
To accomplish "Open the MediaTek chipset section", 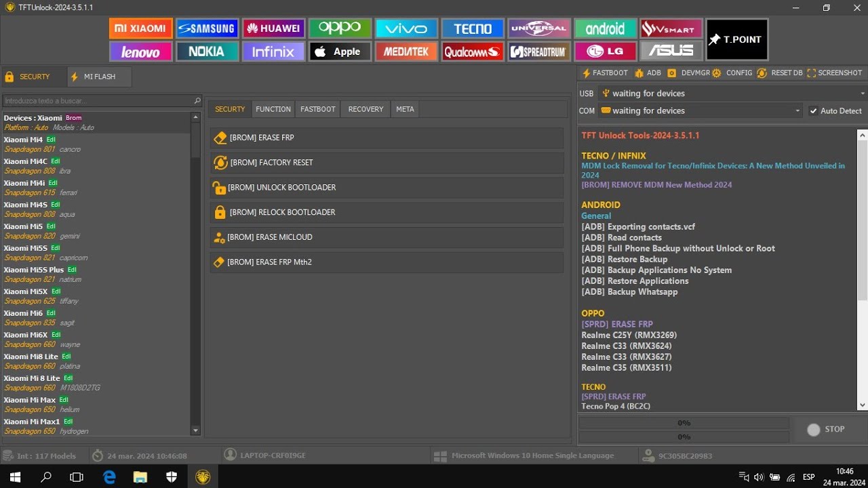I will point(406,52).
